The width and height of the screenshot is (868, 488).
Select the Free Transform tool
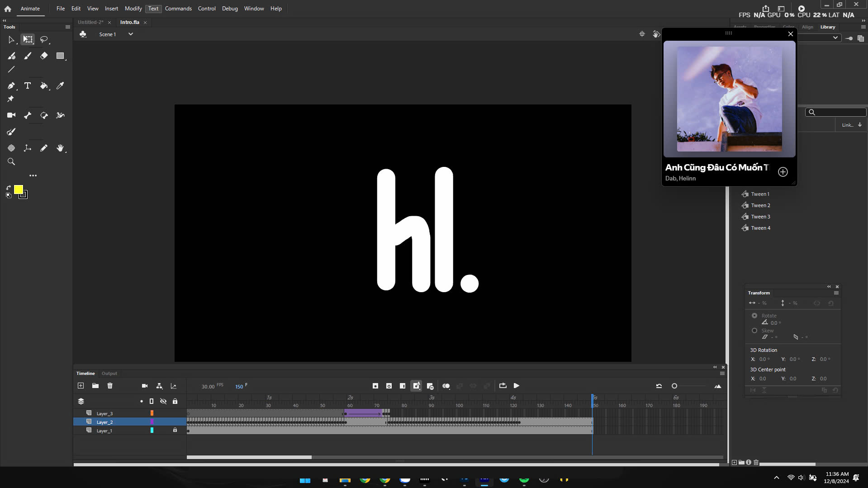(28, 40)
